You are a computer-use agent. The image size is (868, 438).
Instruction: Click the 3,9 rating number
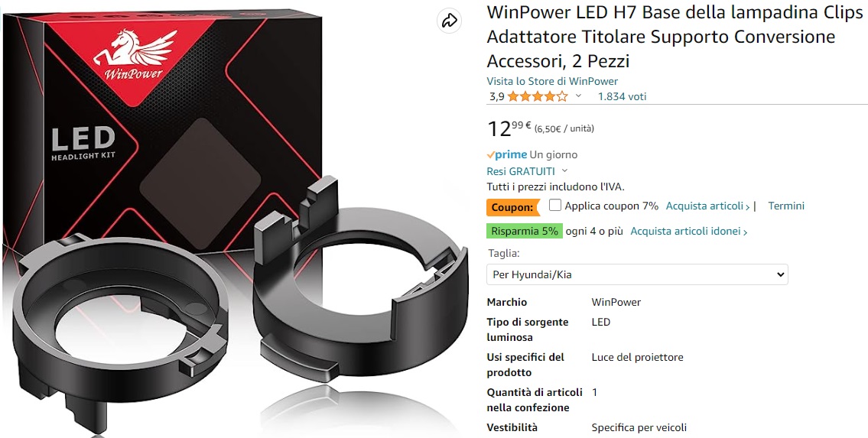(x=496, y=97)
